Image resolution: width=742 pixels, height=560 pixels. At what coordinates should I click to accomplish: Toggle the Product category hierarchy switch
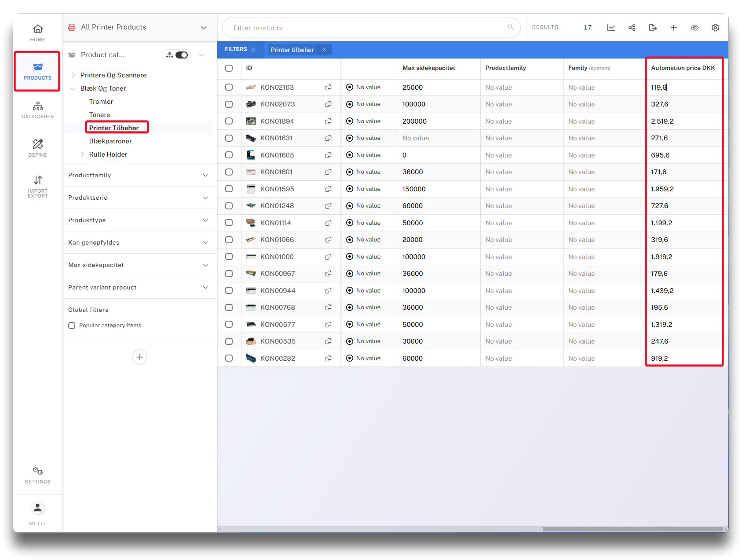tap(181, 55)
